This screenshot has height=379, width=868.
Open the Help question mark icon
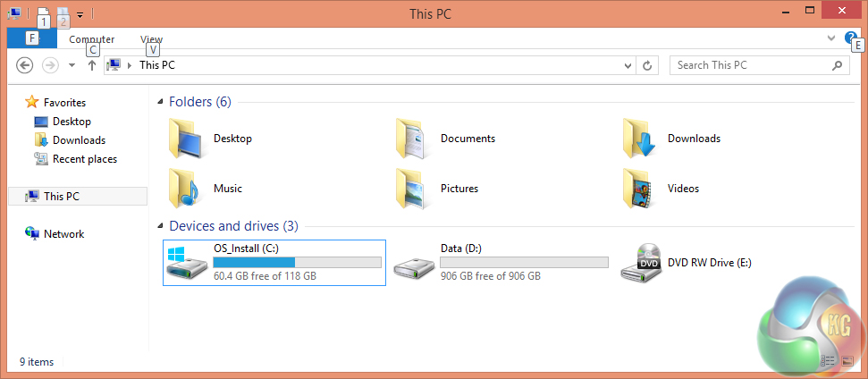pyautogui.click(x=850, y=38)
